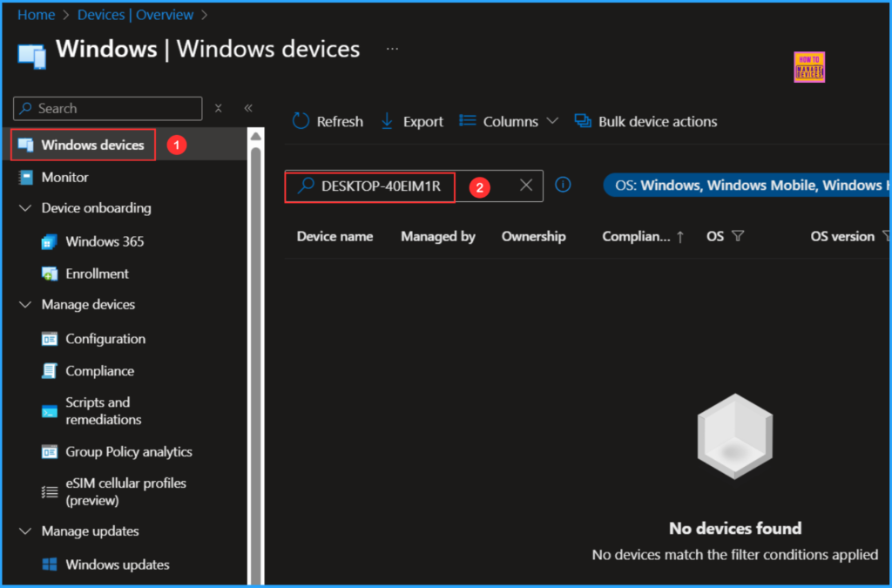Screen dimensions: 892x588
Task: Click the Monitor sidebar icon
Action: (x=26, y=178)
